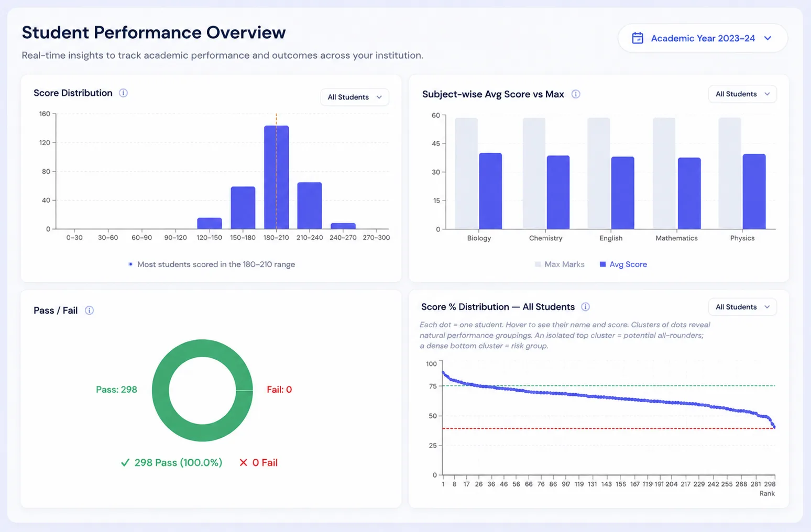Screen dimensions: 811x532
Task: Click the 'Mathematics' axis label
Action: (x=676, y=238)
